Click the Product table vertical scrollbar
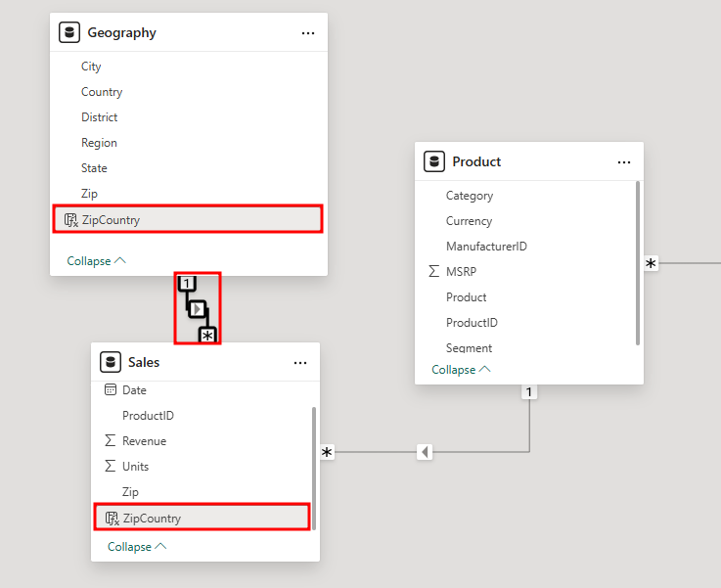721x588 pixels. [x=638, y=263]
